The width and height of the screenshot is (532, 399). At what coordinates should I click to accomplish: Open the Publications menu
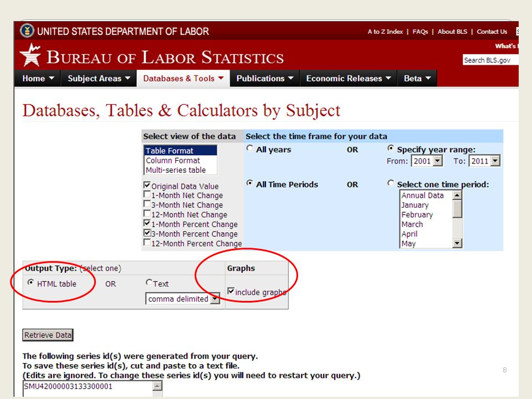pos(265,78)
